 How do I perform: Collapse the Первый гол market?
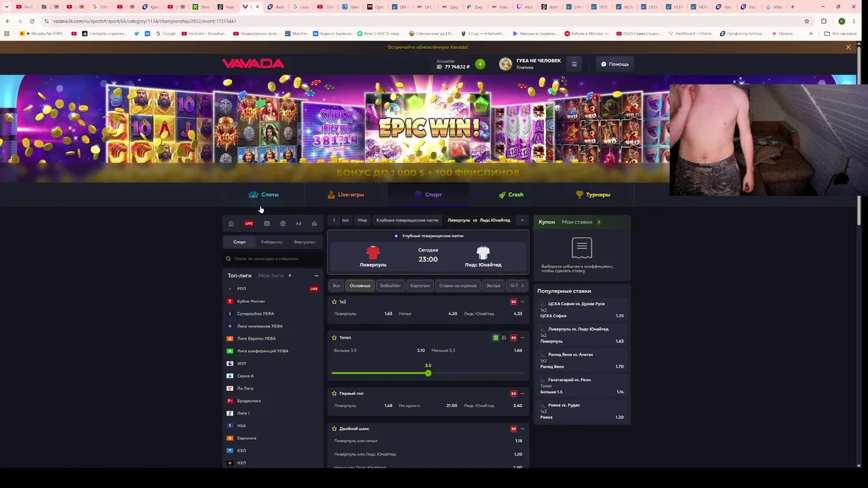(x=522, y=393)
